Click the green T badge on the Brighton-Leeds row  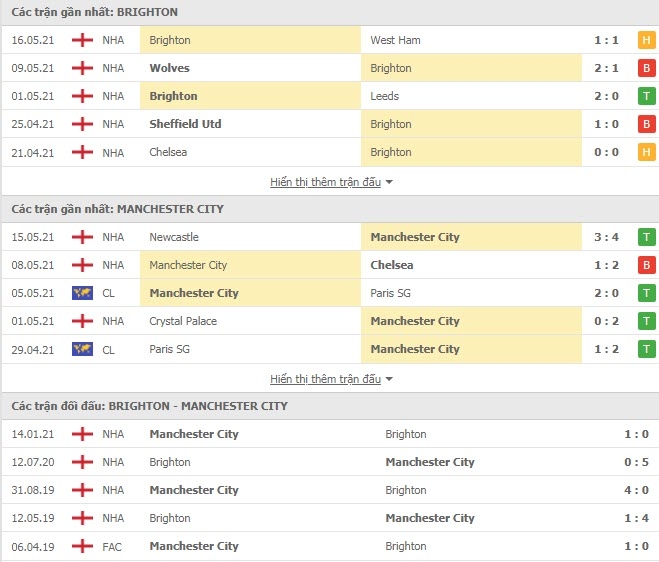tap(646, 96)
